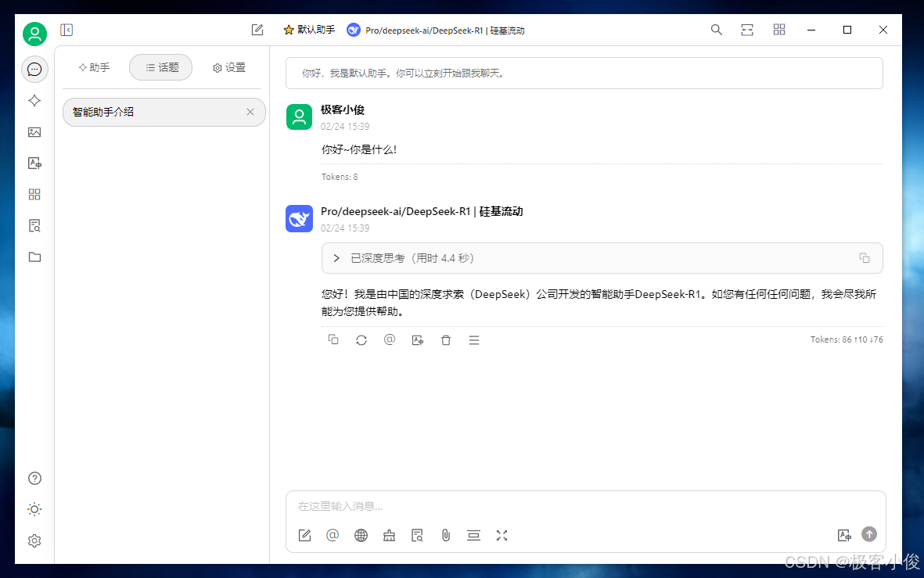Click the default assistant greeting prompt box

pyautogui.click(x=584, y=73)
